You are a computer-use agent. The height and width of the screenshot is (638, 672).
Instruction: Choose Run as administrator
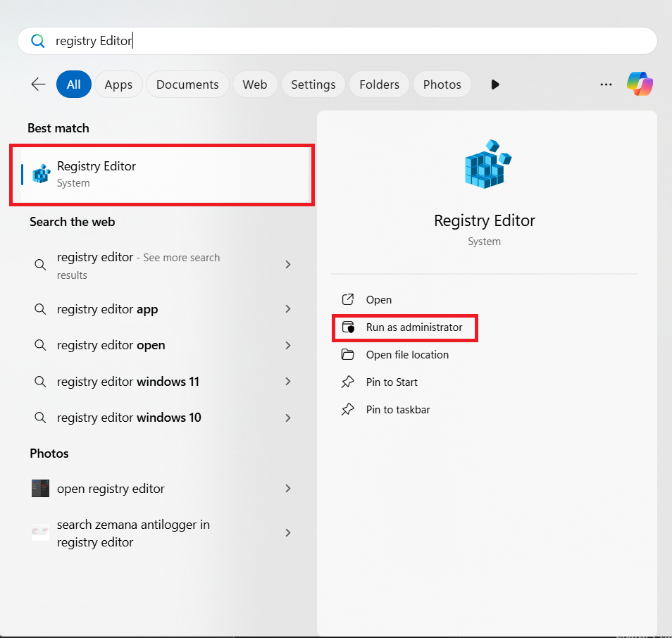(414, 327)
